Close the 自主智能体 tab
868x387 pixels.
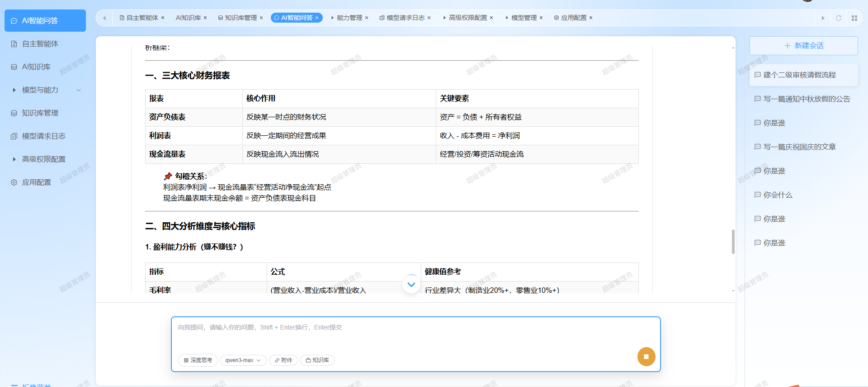[163, 18]
